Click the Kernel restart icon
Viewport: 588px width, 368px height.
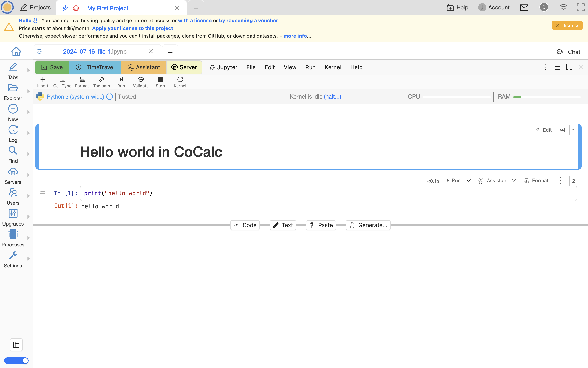(x=180, y=82)
